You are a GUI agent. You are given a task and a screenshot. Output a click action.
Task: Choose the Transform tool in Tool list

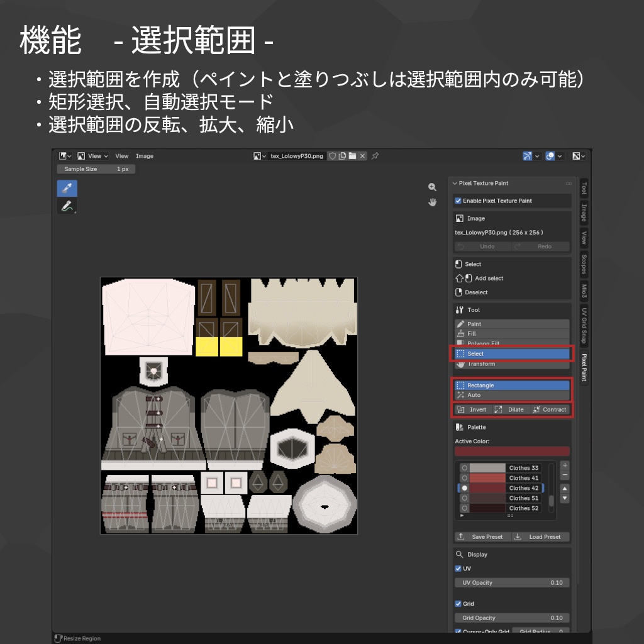click(512, 364)
